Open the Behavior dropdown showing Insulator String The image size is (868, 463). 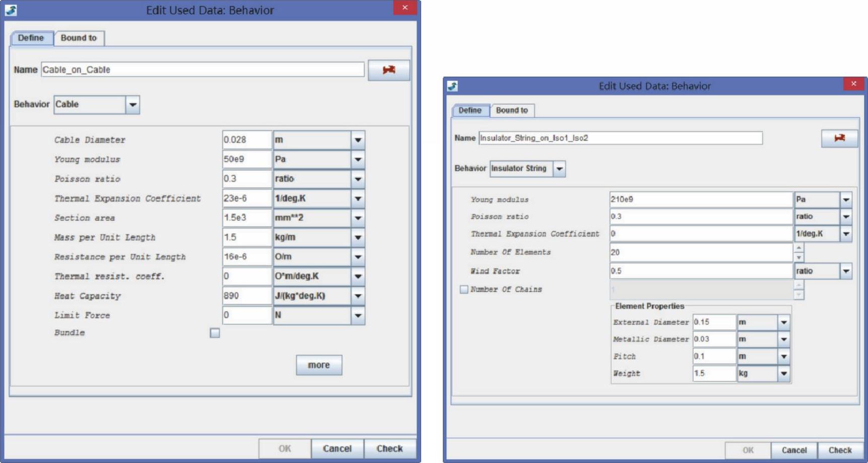(559, 169)
